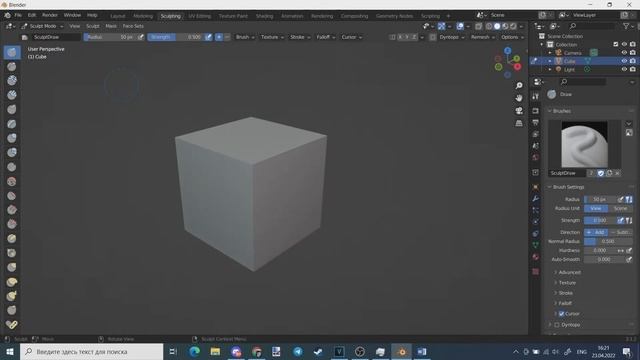This screenshot has width=640, height=360.
Task: Set the direction to Subtract
Action: [620, 232]
